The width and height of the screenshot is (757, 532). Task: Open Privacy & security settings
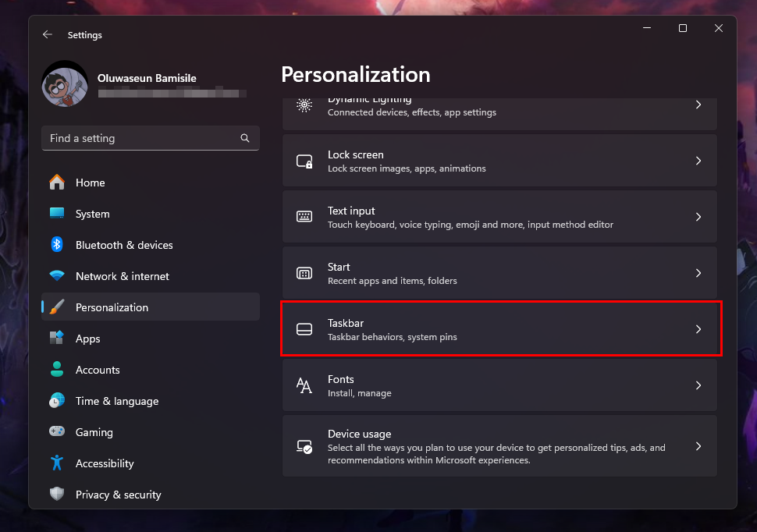151,495
